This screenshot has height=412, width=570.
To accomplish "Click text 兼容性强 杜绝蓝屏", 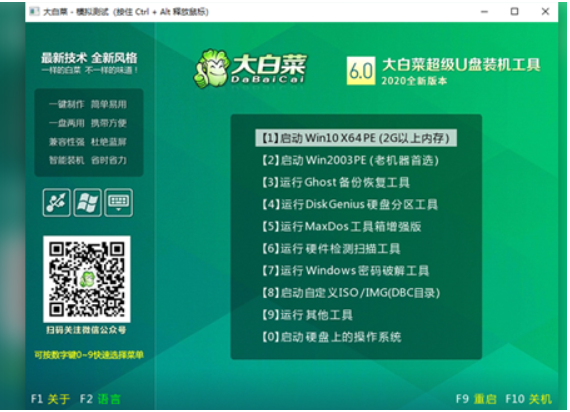I will [x=88, y=142].
